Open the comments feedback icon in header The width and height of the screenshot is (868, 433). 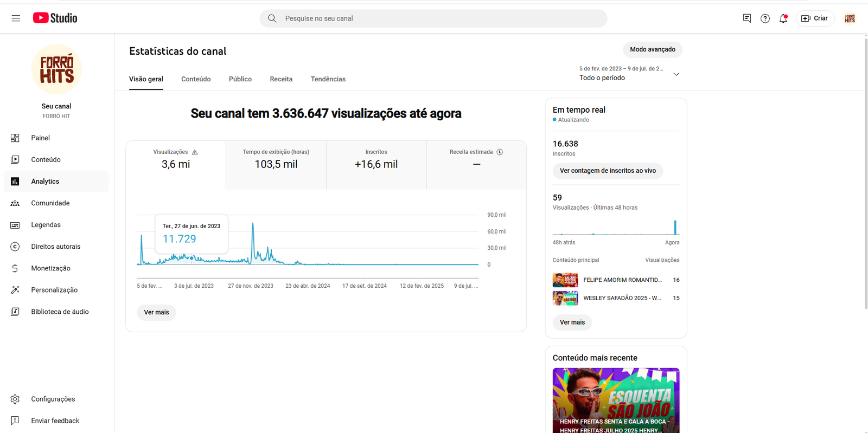click(x=747, y=18)
